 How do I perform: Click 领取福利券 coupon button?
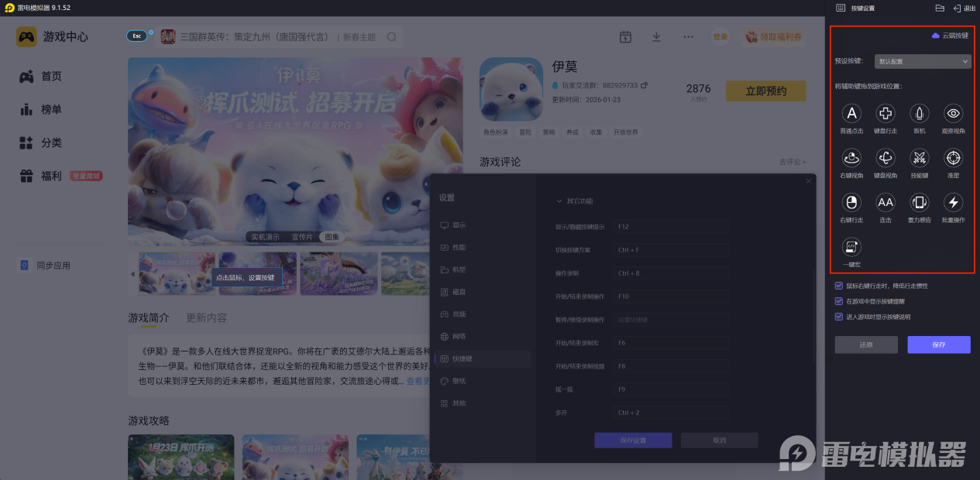(772, 36)
